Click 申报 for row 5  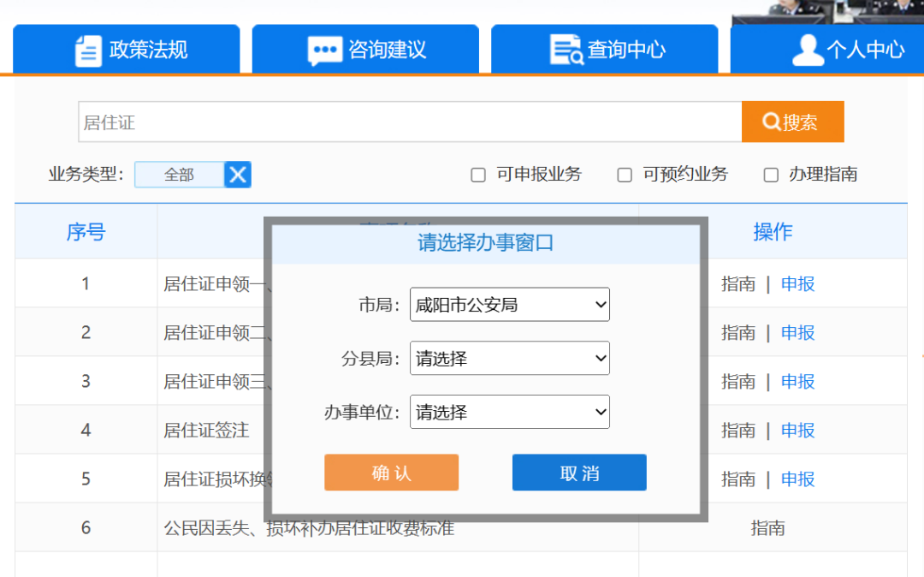point(798,479)
